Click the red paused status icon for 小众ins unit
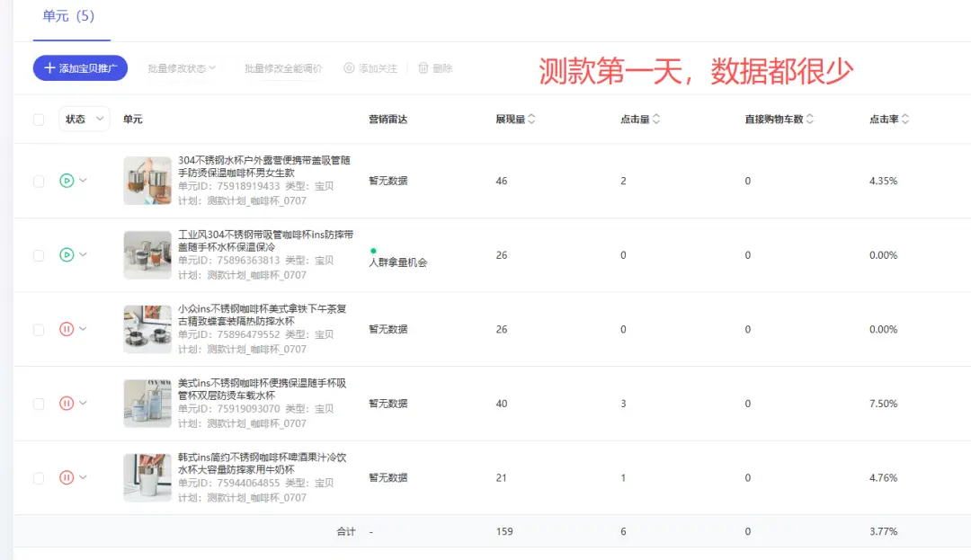Viewport: 971px width, 560px height. [x=67, y=329]
